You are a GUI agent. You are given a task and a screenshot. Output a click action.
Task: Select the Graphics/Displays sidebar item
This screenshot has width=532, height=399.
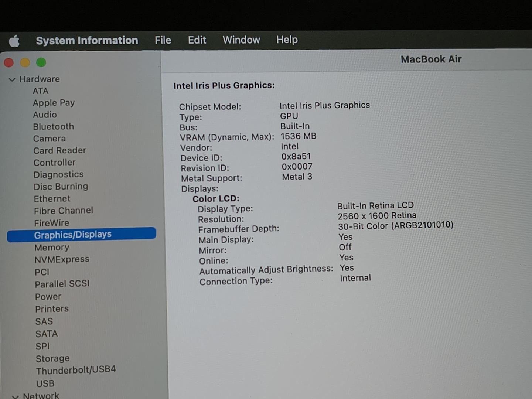(73, 235)
